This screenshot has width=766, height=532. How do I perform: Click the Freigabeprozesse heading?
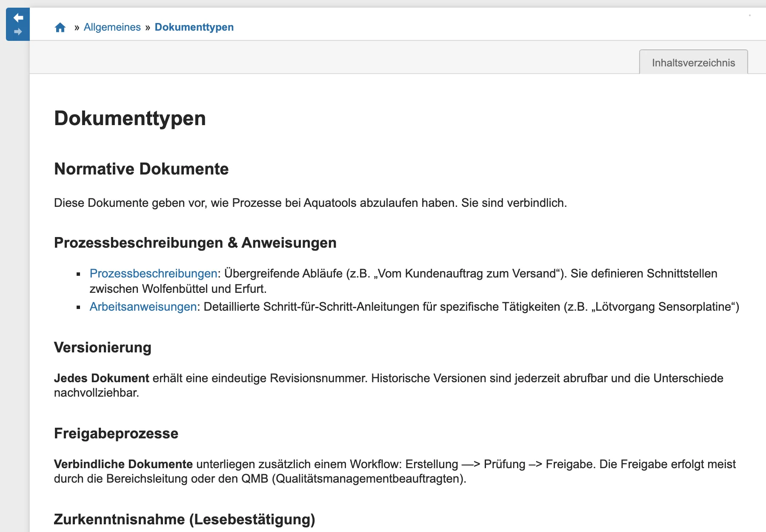(x=116, y=433)
